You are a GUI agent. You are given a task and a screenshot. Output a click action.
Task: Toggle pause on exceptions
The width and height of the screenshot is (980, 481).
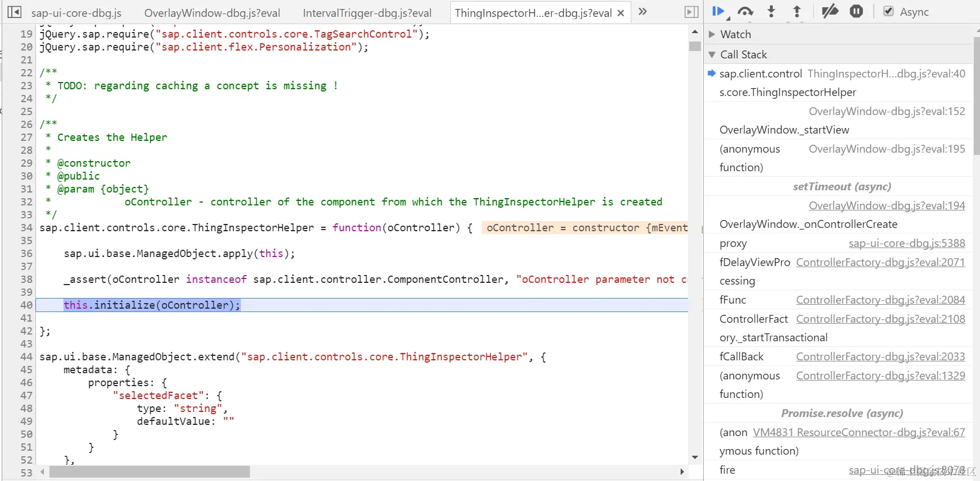[x=856, y=11]
